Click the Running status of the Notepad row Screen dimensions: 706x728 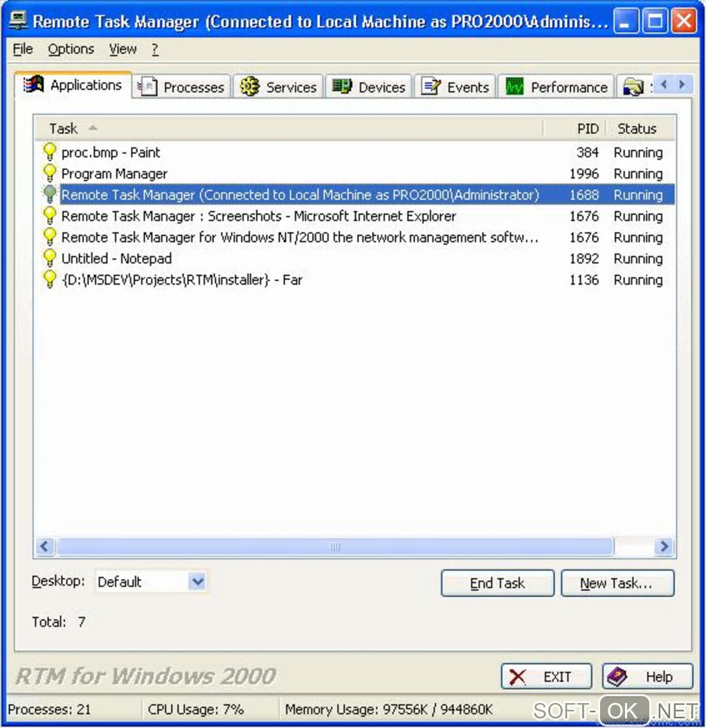pos(637,259)
